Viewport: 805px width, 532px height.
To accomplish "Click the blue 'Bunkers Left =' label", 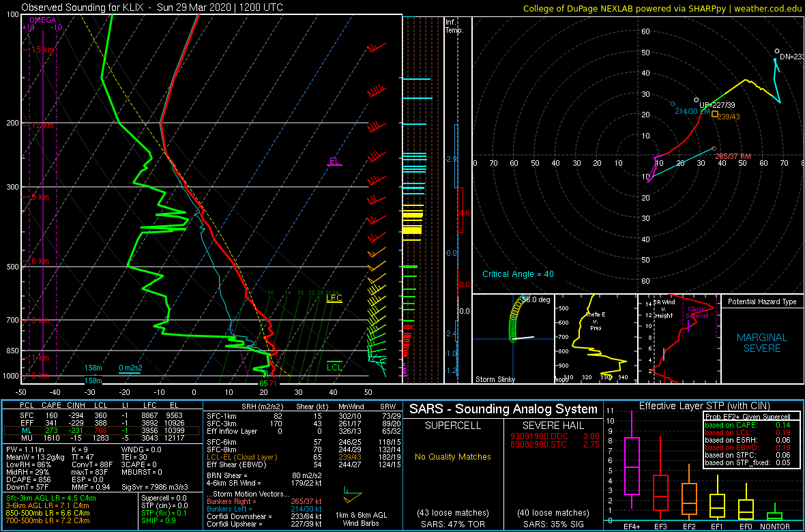I will [x=231, y=508].
